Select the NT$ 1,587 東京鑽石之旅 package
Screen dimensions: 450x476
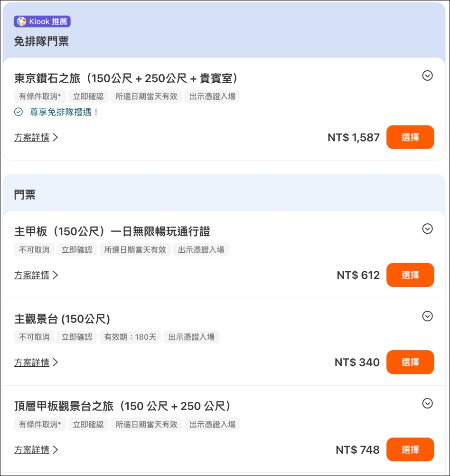click(x=410, y=137)
